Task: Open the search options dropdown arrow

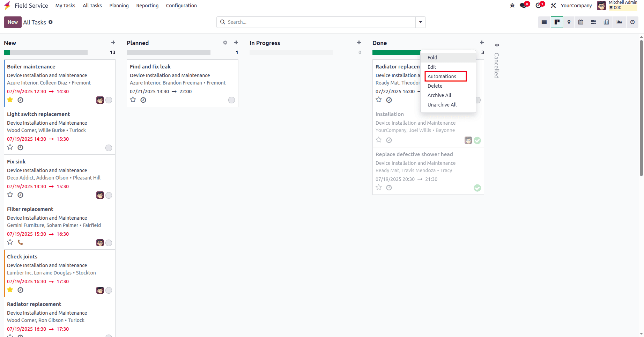Action: pos(421,22)
